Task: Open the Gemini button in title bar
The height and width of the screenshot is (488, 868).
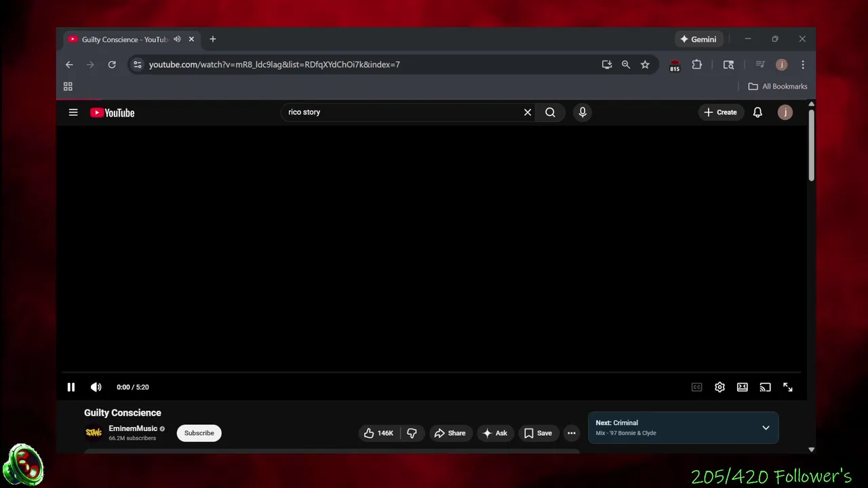Action: (x=698, y=39)
